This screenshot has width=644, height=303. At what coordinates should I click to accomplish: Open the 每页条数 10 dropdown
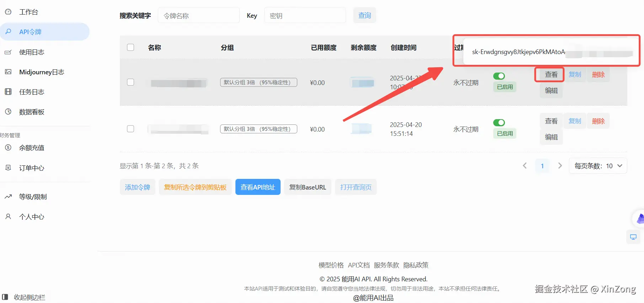tap(598, 166)
